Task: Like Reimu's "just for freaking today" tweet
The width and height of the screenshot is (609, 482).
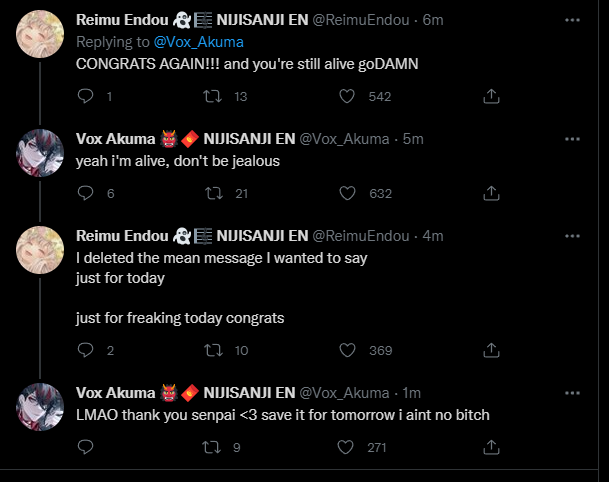Action: click(347, 350)
